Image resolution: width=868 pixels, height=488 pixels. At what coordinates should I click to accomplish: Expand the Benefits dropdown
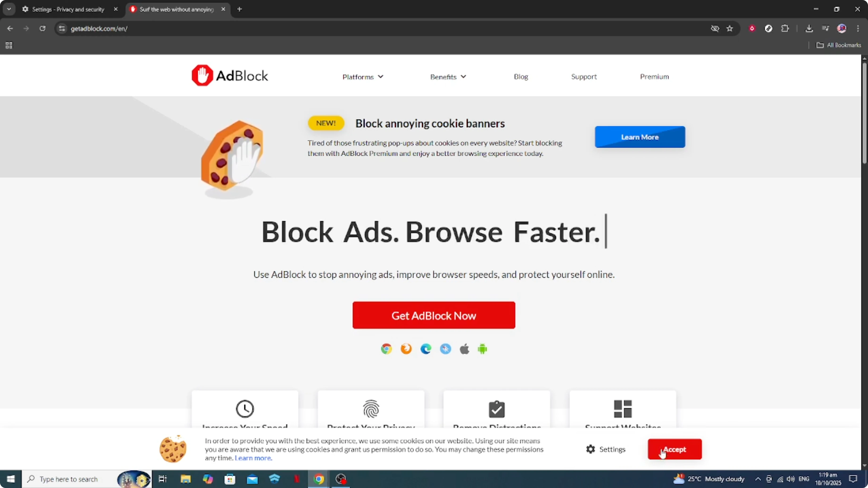[x=448, y=76]
